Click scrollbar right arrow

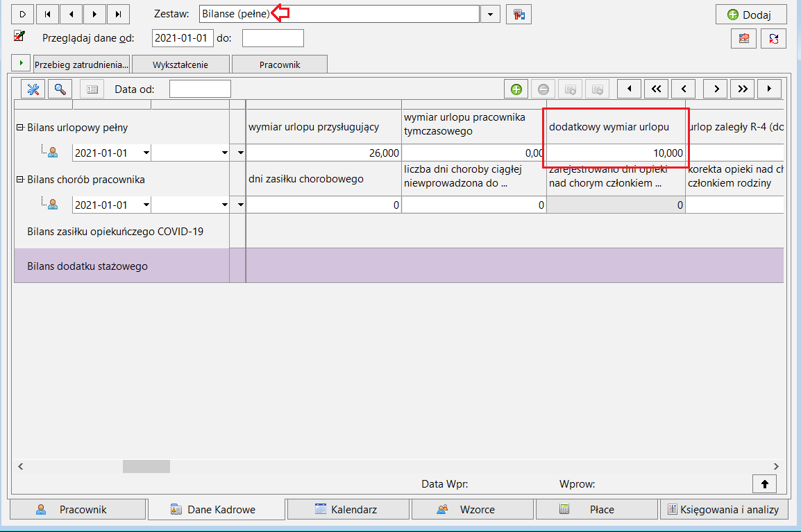pos(776,466)
